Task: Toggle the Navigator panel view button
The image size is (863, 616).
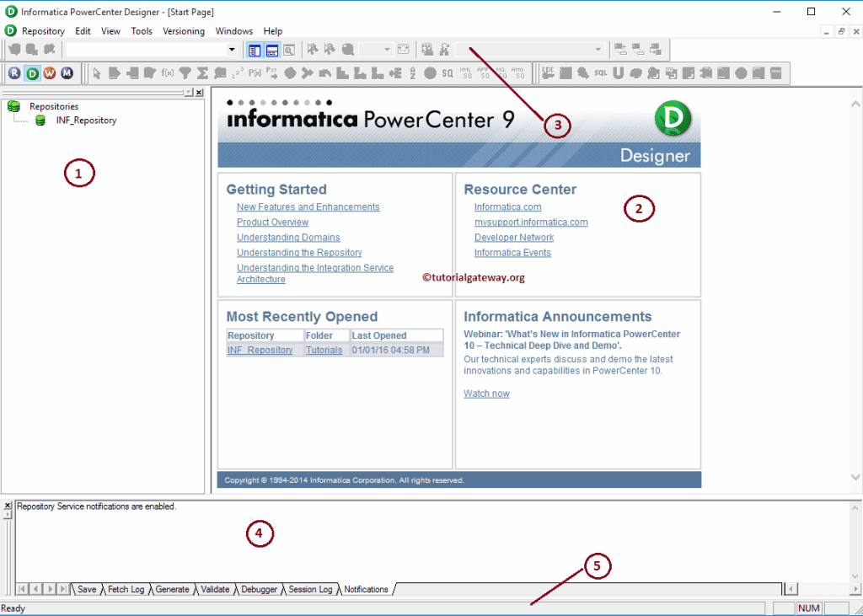Action: tap(255, 51)
